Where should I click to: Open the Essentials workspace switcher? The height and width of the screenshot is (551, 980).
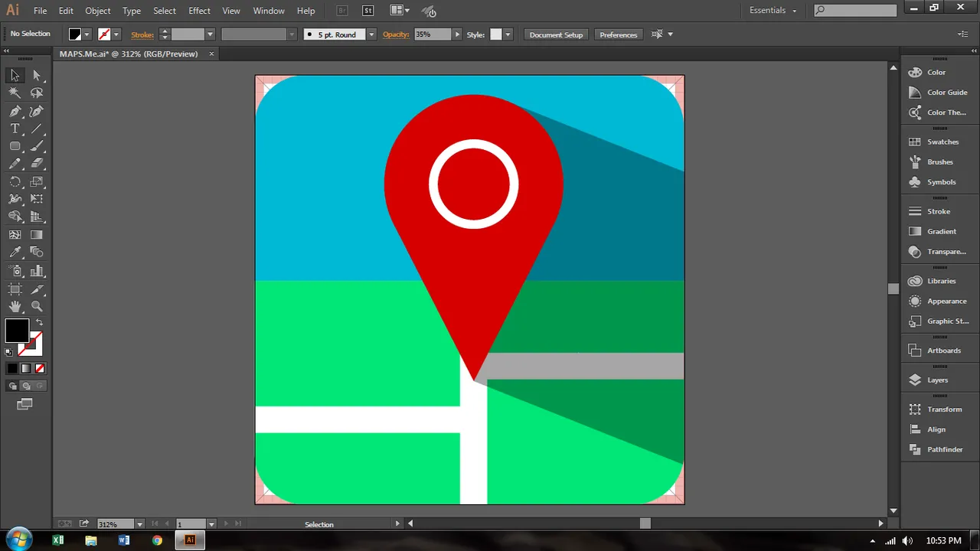[773, 11]
